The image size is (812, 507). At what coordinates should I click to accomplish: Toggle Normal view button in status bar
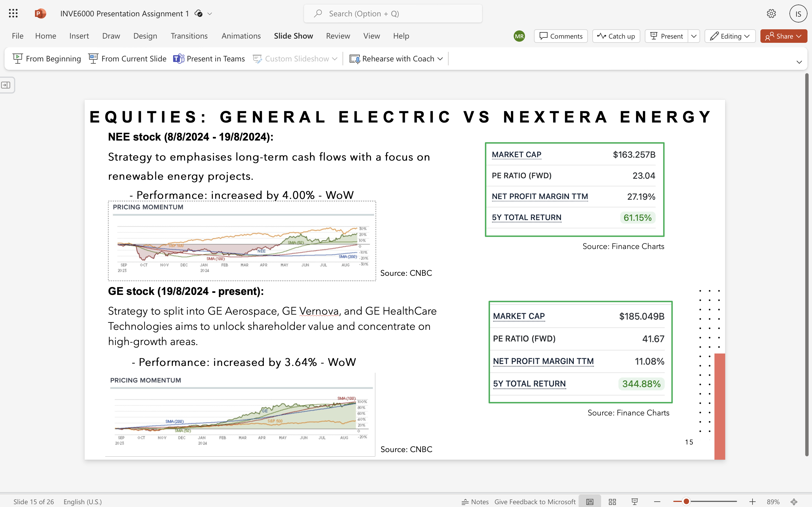tap(590, 502)
